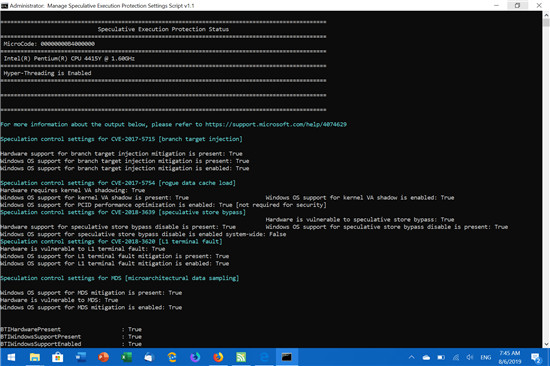Screen dimensions: 550x366
Task: Open the Action Center notifications icon
Action: (x=536, y=358)
